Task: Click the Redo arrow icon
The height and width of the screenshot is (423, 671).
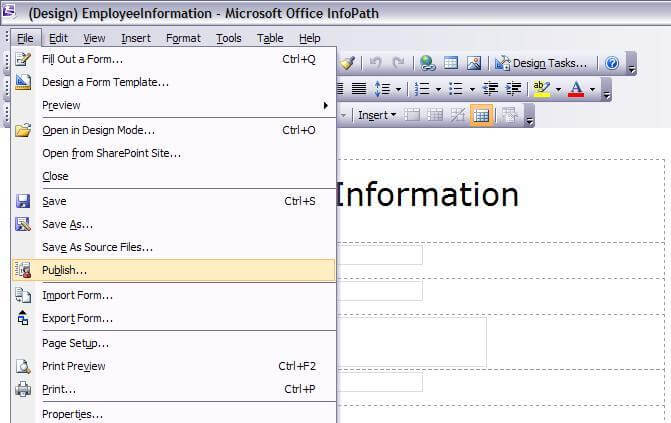Action: [x=398, y=63]
